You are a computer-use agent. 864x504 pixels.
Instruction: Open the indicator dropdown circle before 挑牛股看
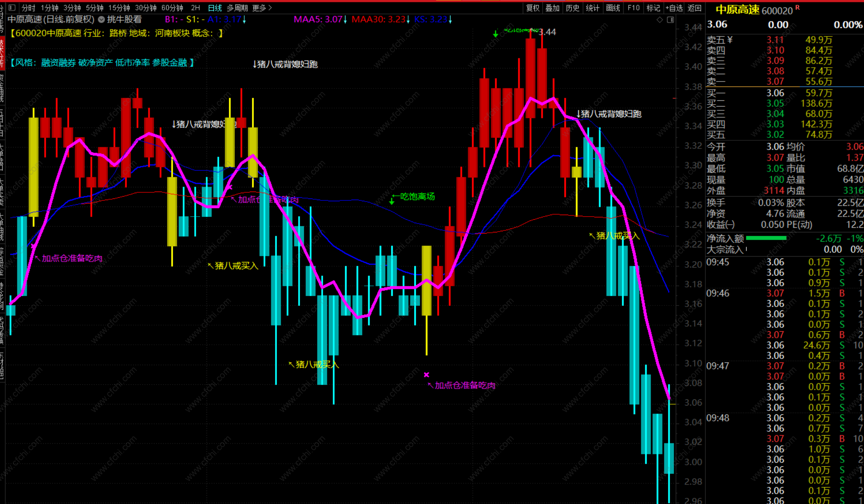coord(101,19)
